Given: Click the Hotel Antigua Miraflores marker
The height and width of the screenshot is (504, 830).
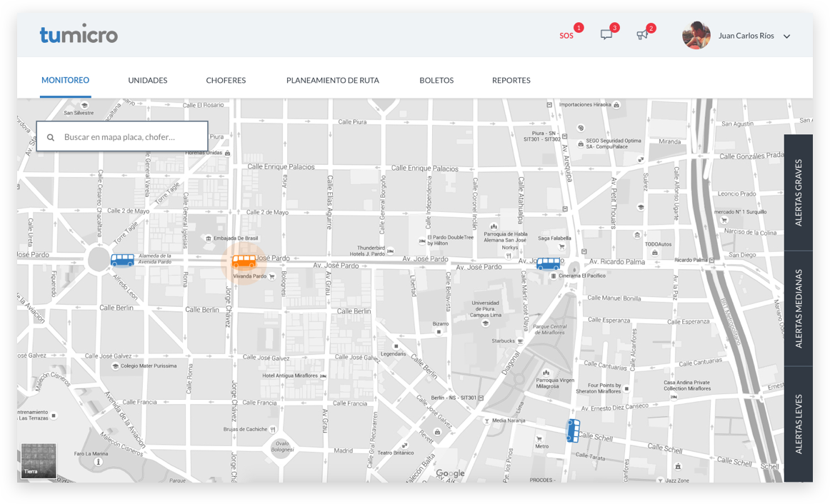Looking at the screenshot, I should click(323, 376).
